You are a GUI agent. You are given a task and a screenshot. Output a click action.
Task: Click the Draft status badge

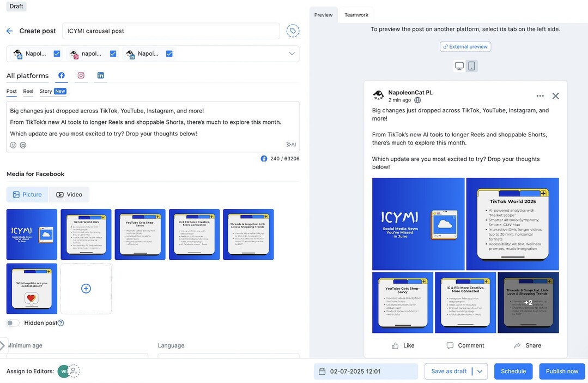tap(16, 6)
